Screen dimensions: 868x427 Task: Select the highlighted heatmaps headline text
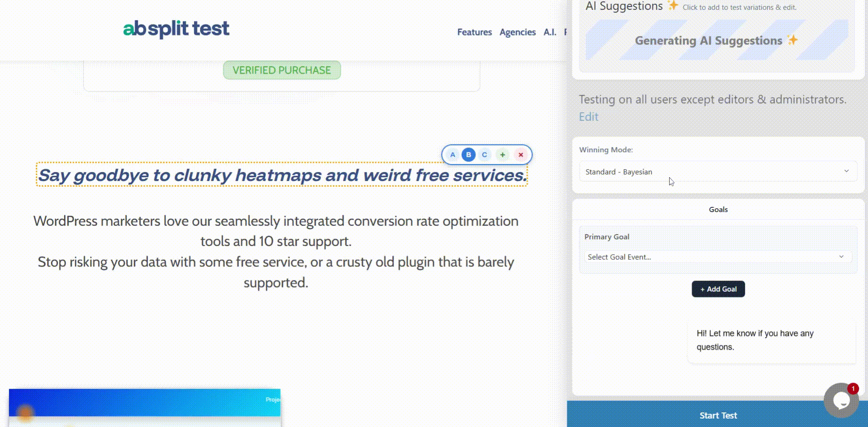click(x=281, y=175)
